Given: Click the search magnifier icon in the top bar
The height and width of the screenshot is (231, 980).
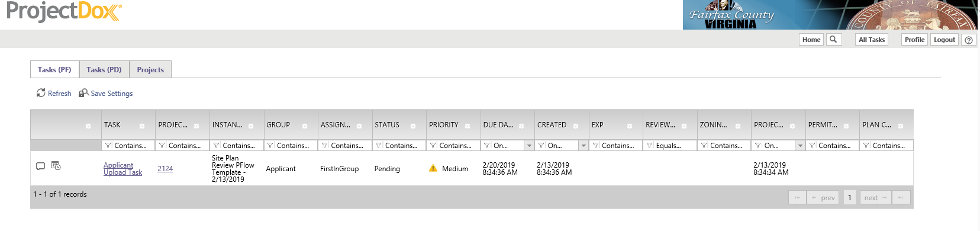Looking at the screenshot, I should click(833, 40).
